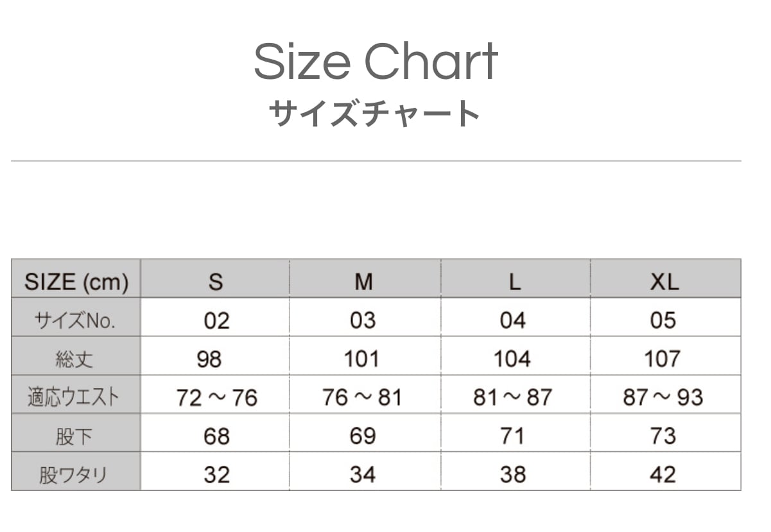
Task: Select the 適応ウエスト row label
Action: coord(74,397)
